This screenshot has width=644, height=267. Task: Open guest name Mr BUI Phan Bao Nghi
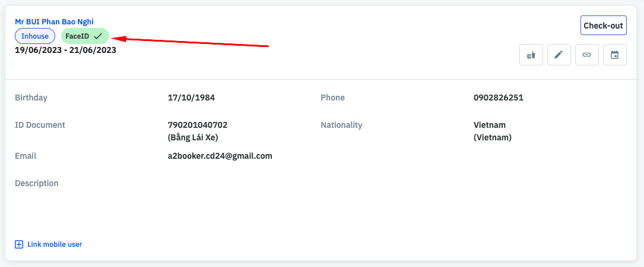point(54,22)
